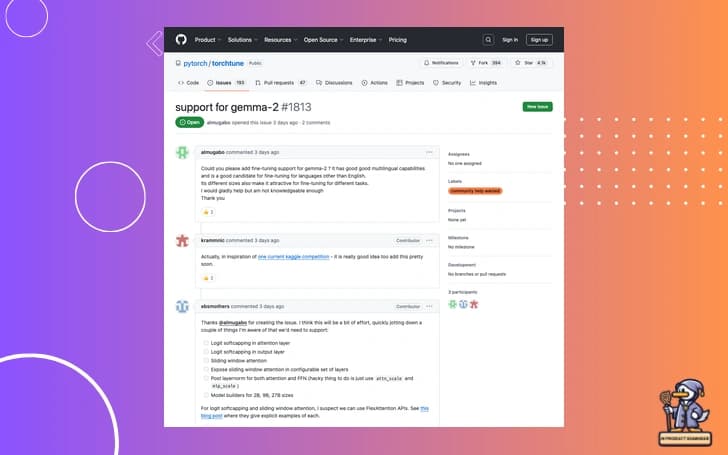This screenshot has height=455, width=728.
Task: Click the @almugabo mention in ebsmothers' comment
Action: [x=233, y=322]
